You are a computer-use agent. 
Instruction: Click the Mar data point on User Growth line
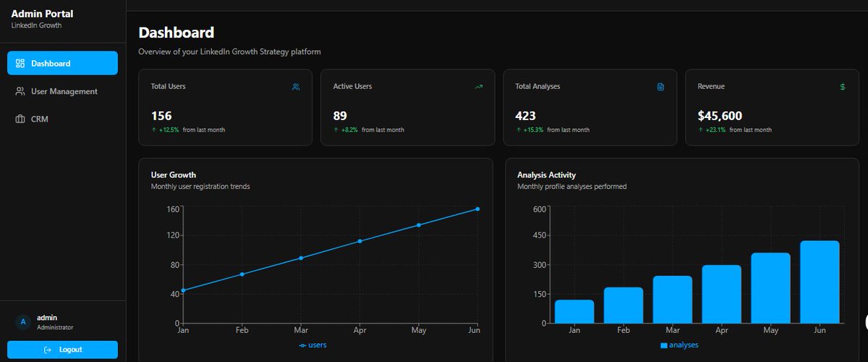pyautogui.click(x=301, y=258)
